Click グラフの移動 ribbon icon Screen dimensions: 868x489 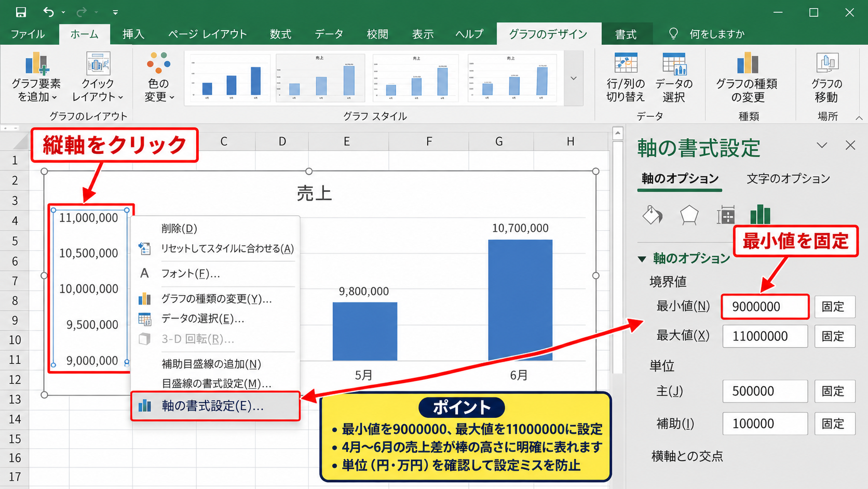(826, 77)
